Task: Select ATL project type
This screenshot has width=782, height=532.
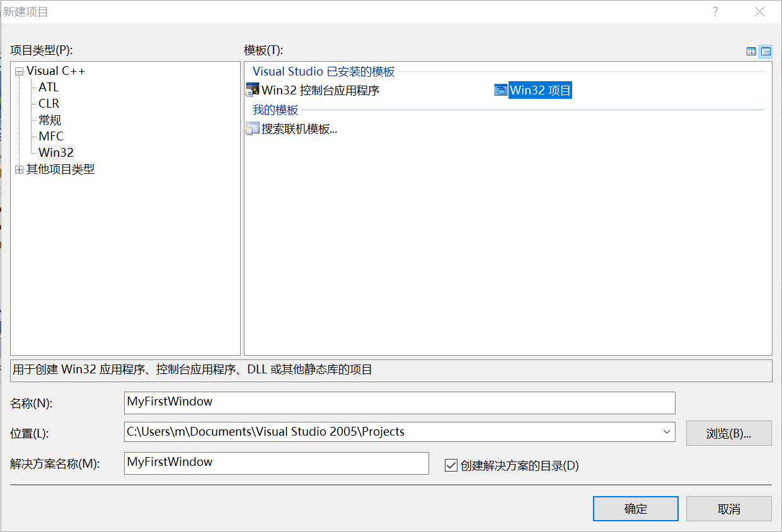Action: (x=49, y=88)
